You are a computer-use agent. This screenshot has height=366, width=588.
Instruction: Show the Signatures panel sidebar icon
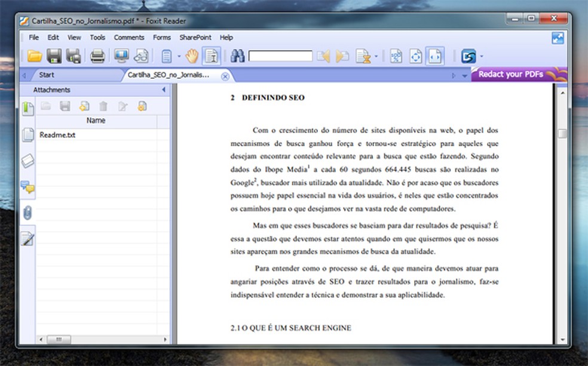(27, 239)
